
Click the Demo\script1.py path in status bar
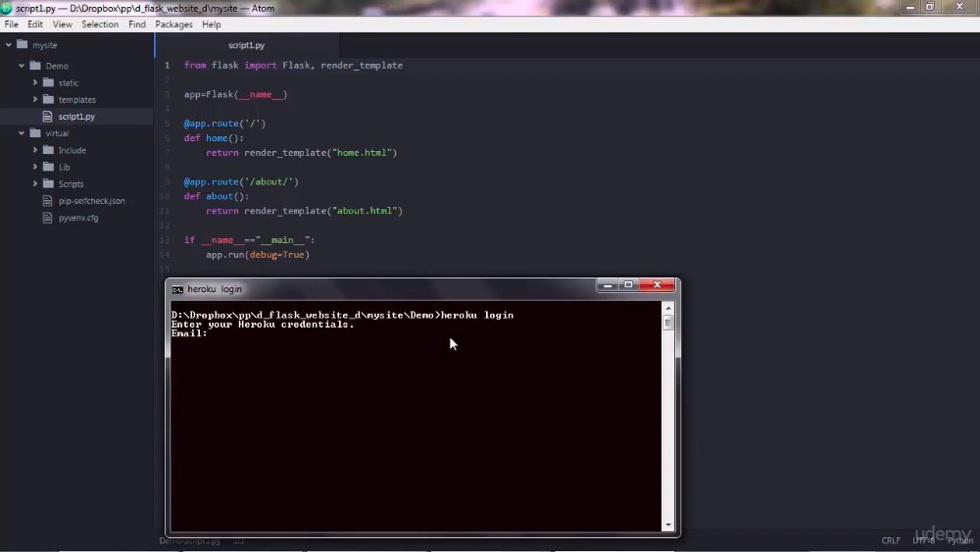coord(190,541)
